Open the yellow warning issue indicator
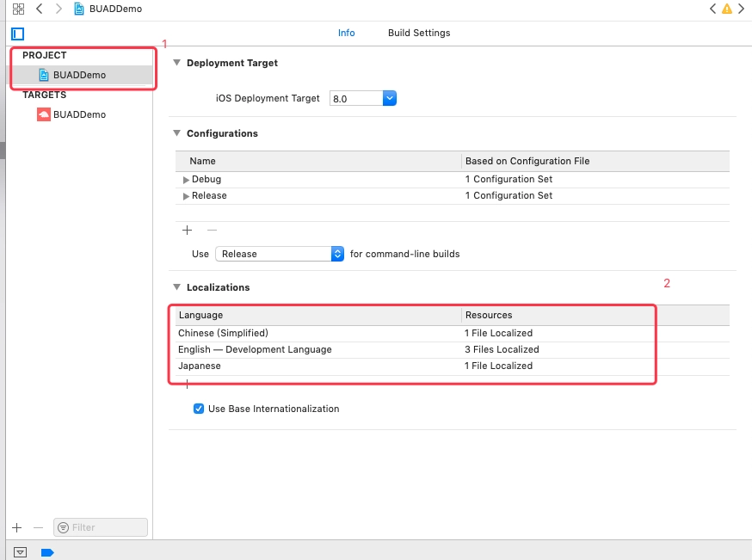 (x=727, y=9)
